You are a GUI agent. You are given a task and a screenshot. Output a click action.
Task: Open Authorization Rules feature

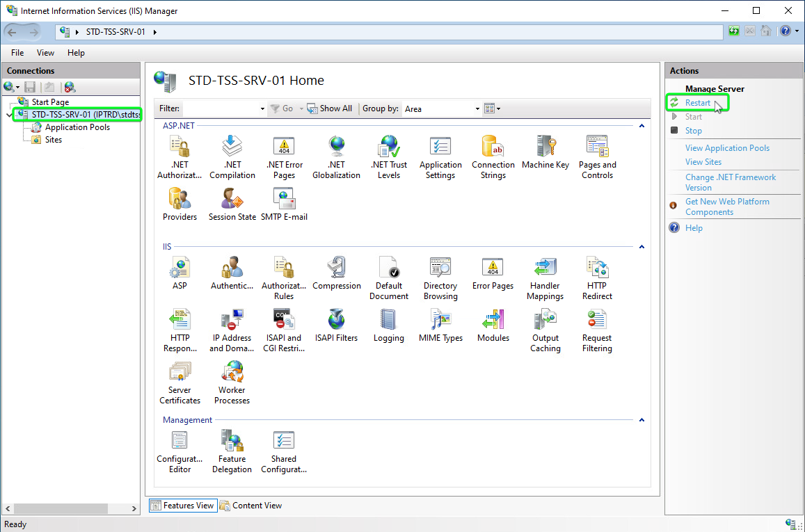(284, 278)
